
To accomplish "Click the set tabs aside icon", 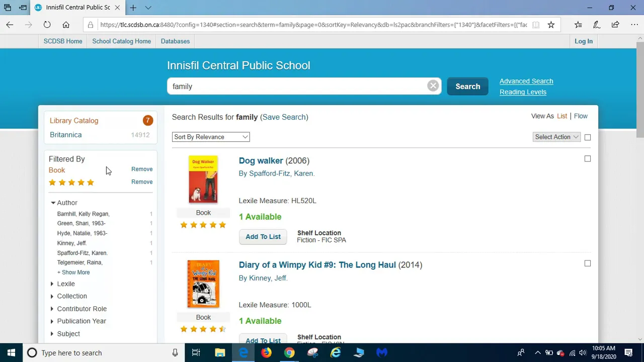I will pyautogui.click(x=23, y=8).
